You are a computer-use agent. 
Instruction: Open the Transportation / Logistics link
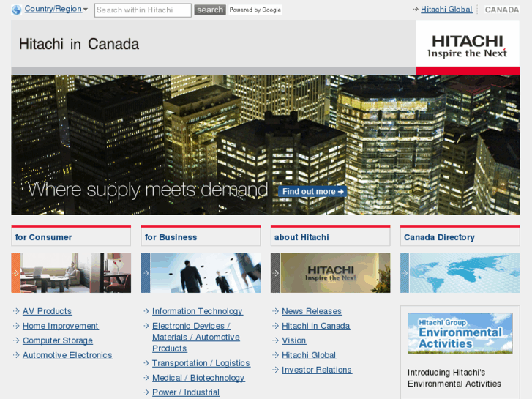tap(201, 363)
